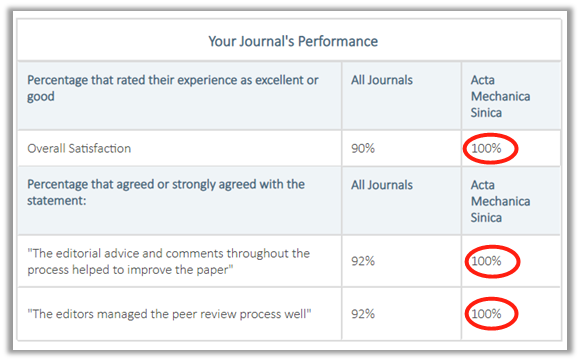Click the circled 100% for editorial advice
The image size is (580, 361).
coord(486,261)
